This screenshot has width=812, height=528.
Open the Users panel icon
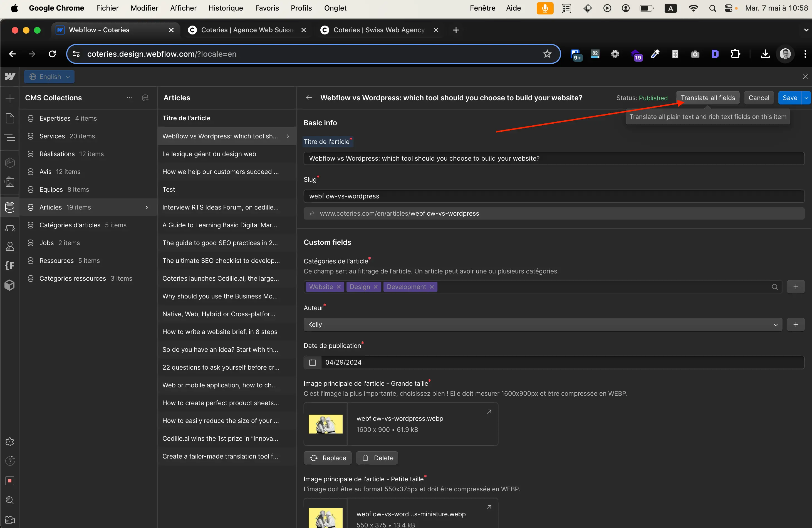click(10, 246)
